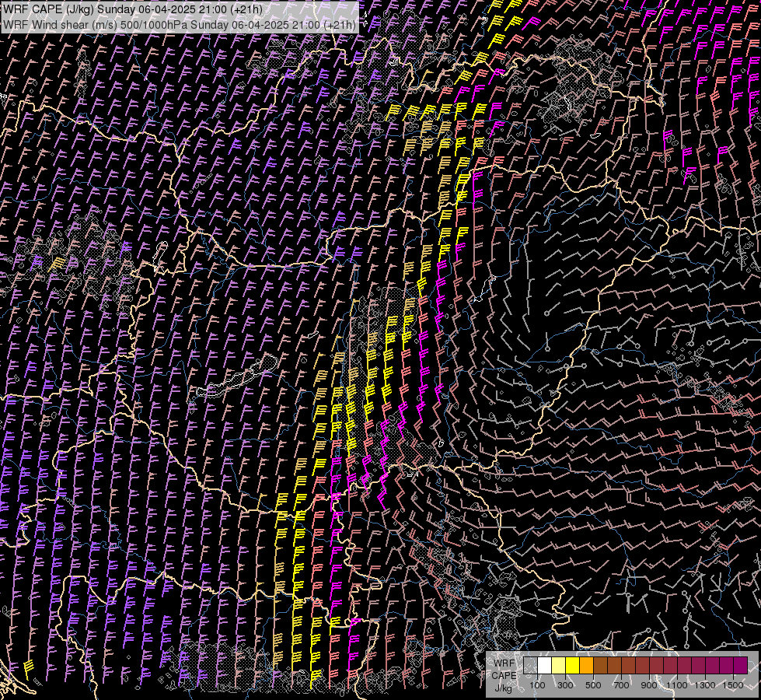The height and width of the screenshot is (700, 761).
Task: Select the pale yellow CAPE legend swatch
Action: click(x=559, y=666)
